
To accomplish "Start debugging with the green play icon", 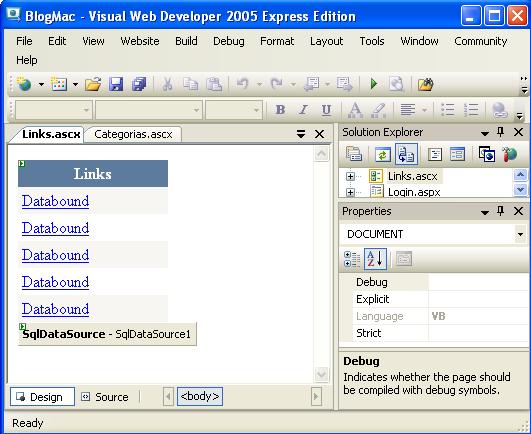I will pyautogui.click(x=374, y=84).
